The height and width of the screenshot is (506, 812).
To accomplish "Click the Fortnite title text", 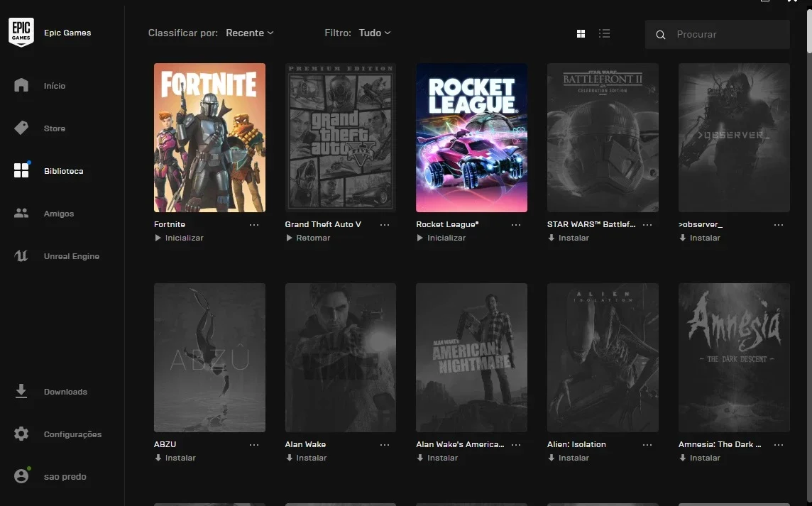I will click(170, 224).
